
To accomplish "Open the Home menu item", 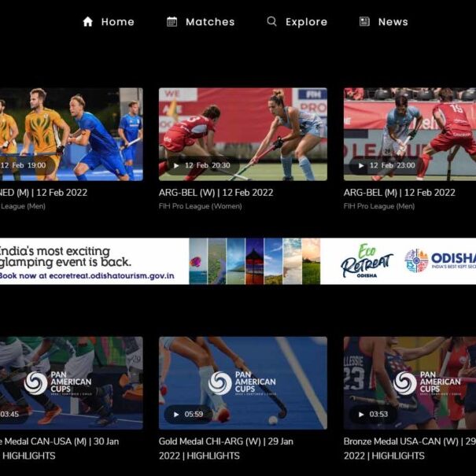I will coord(109,21).
